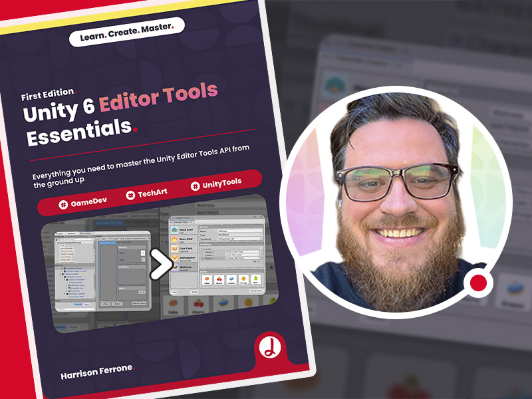Click the Sous Chef avatar icon

click(x=174, y=239)
